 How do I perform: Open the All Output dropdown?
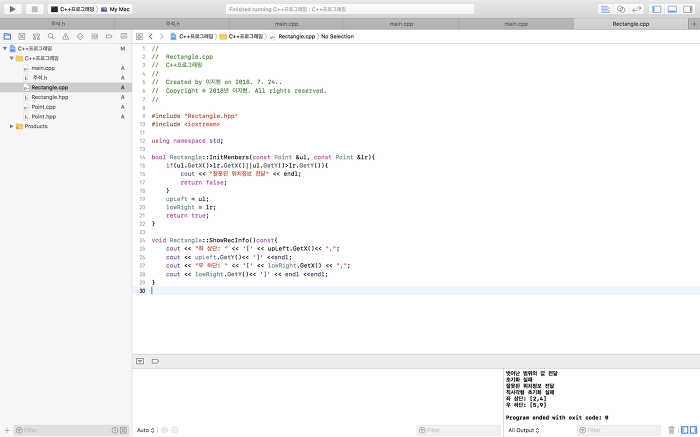click(524, 430)
